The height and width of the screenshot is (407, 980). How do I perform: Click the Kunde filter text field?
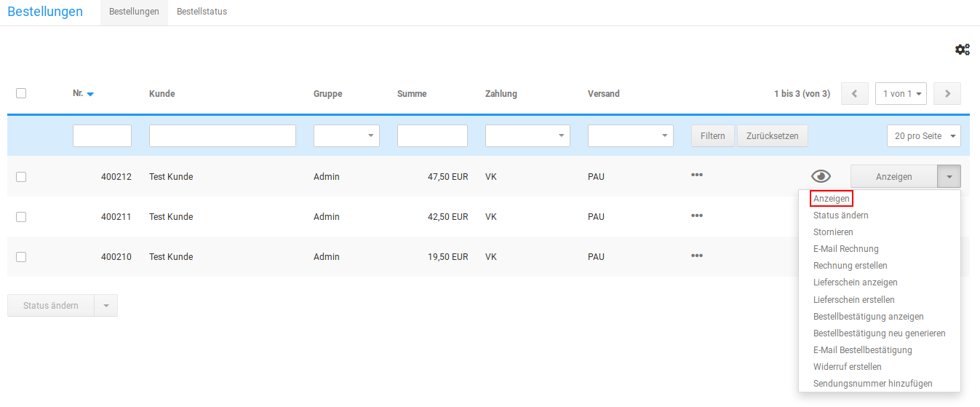(222, 136)
